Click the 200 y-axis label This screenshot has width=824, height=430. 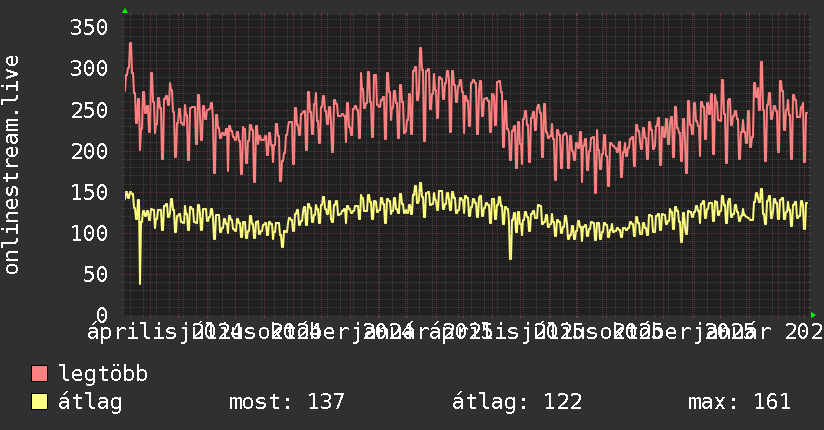[x=89, y=151]
